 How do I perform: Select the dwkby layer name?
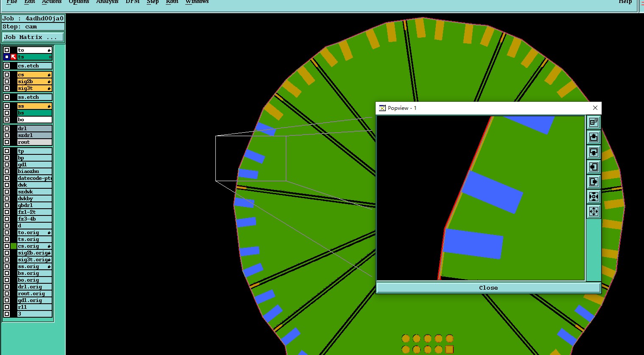[34, 198]
